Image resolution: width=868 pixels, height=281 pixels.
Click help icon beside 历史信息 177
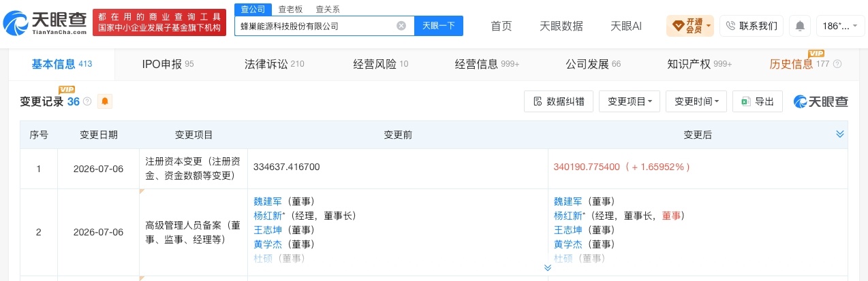click(x=837, y=64)
